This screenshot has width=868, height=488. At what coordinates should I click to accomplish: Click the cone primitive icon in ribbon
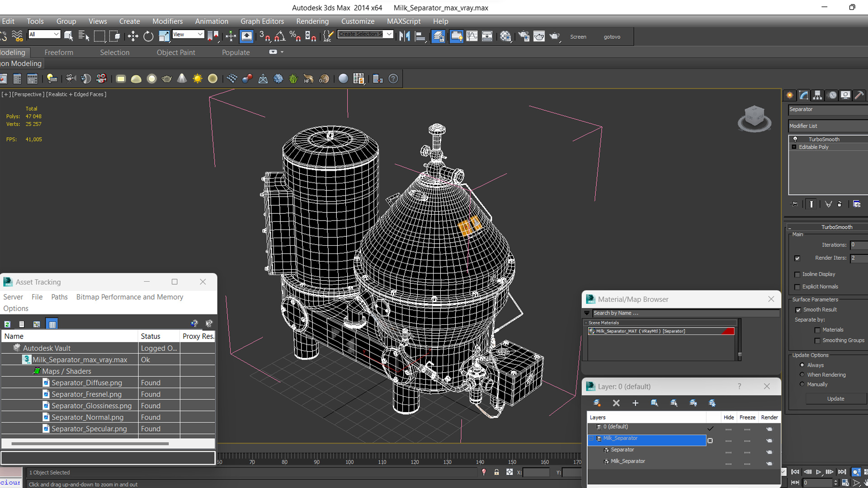(182, 79)
